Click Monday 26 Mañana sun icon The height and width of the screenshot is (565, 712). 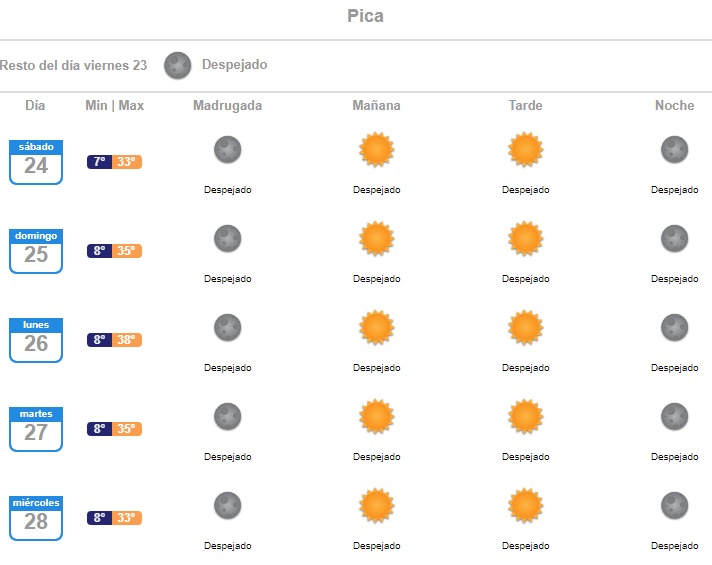(x=377, y=328)
